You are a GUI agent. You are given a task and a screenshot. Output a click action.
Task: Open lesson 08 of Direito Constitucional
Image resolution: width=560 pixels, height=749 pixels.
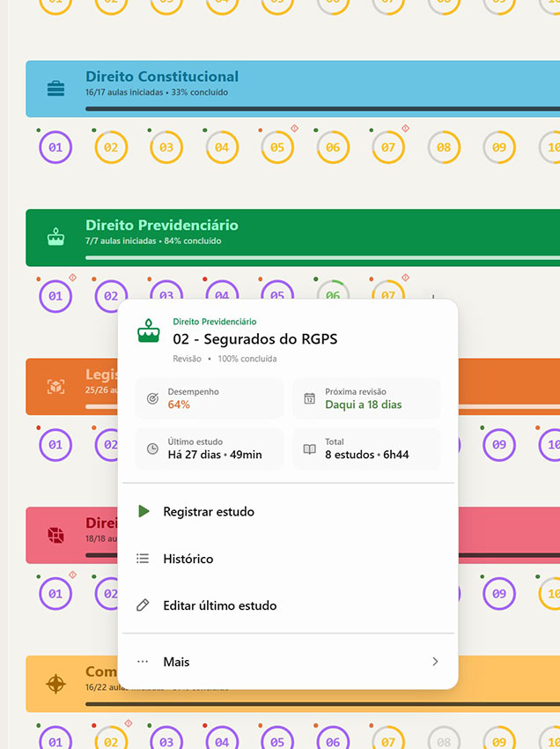(444, 147)
